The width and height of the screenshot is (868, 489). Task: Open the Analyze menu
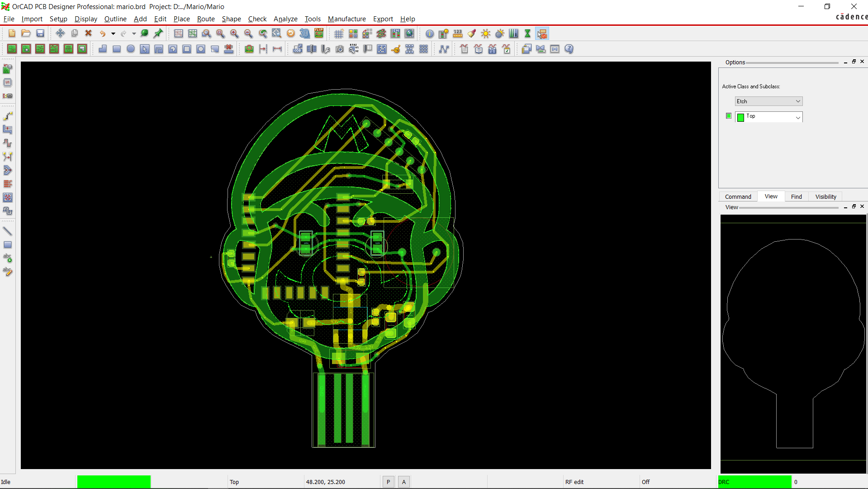tap(285, 19)
